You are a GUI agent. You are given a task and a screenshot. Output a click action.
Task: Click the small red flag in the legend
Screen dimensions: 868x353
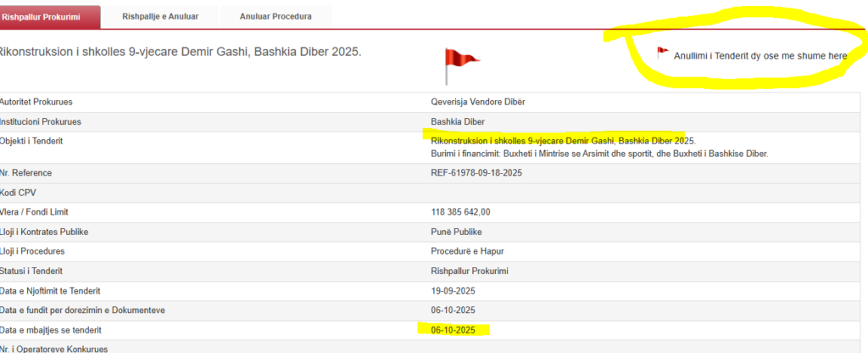click(662, 53)
